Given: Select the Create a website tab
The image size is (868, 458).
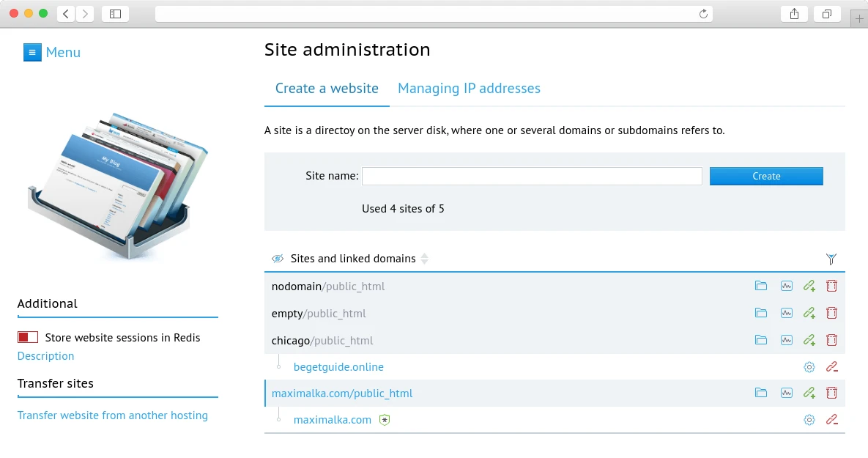Looking at the screenshot, I should [326, 88].
